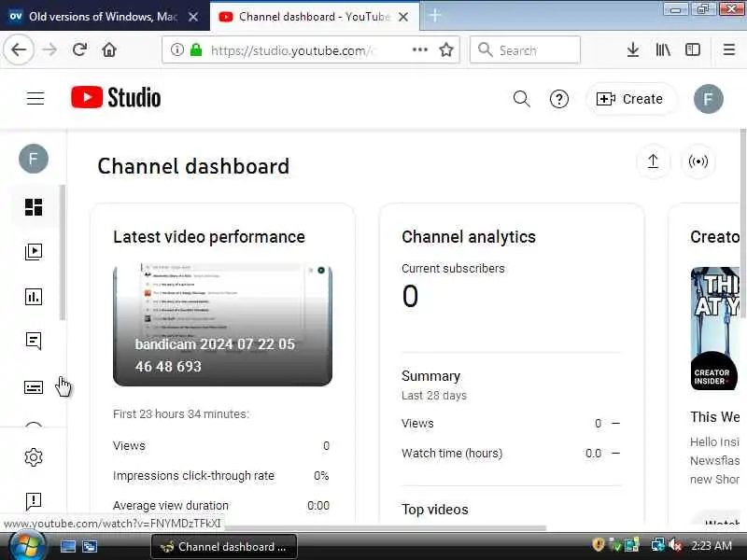The image size is (747, 560).
Task: Open page actions three-dot menu
Action: click(x=419, y=49)
